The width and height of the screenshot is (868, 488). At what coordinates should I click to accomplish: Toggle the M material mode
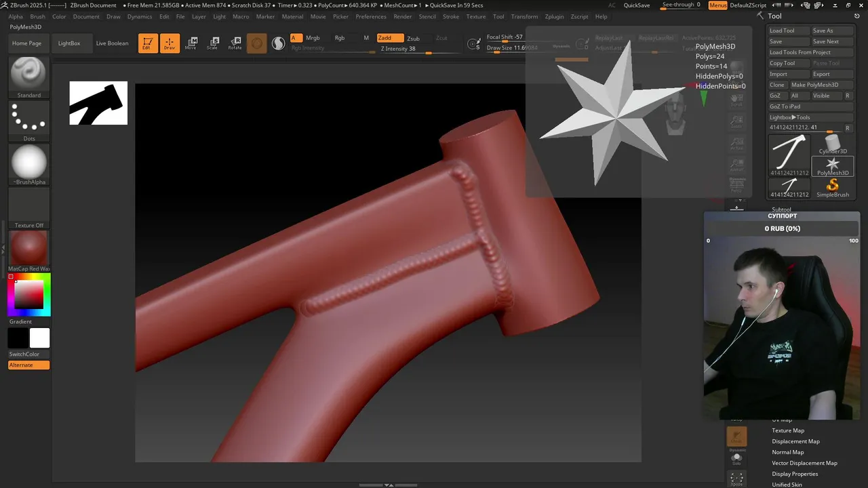click(366, 38)
